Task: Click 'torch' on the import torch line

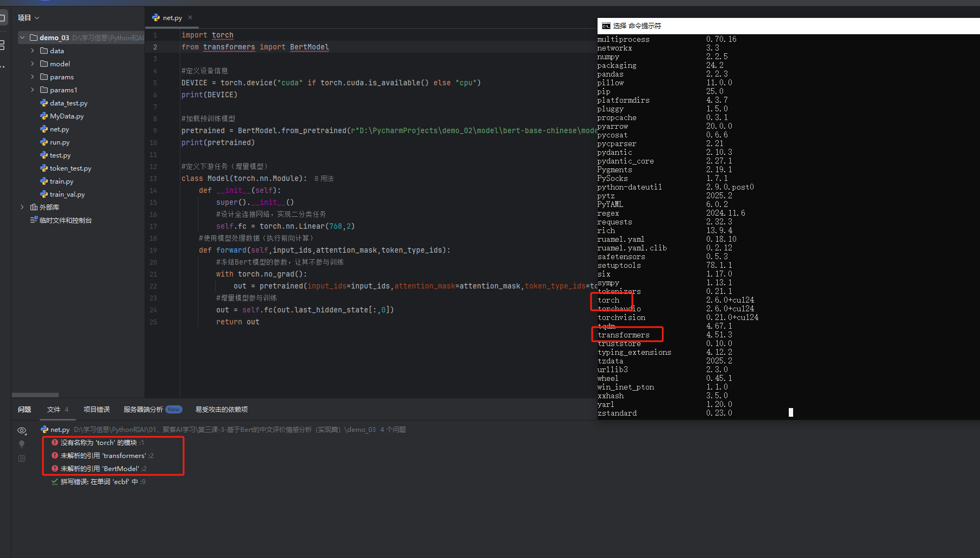Action: pos(223,35)
